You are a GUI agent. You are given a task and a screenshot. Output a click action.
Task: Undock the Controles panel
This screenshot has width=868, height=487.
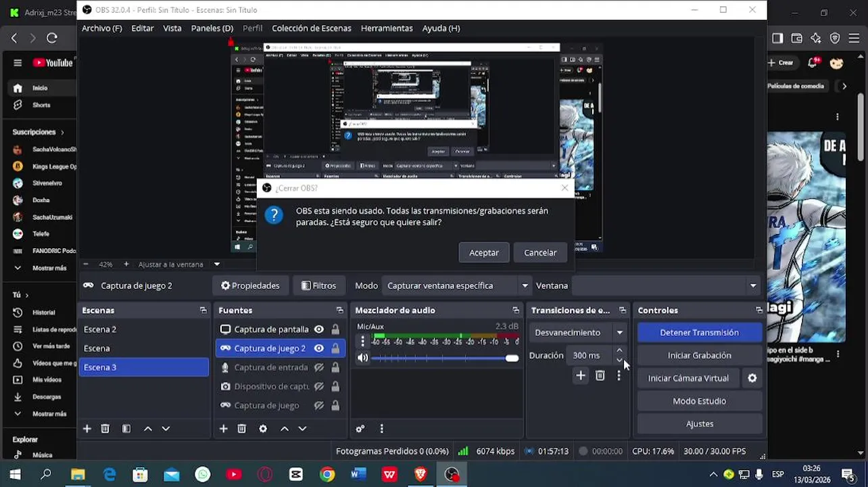(x=759, y=310)
